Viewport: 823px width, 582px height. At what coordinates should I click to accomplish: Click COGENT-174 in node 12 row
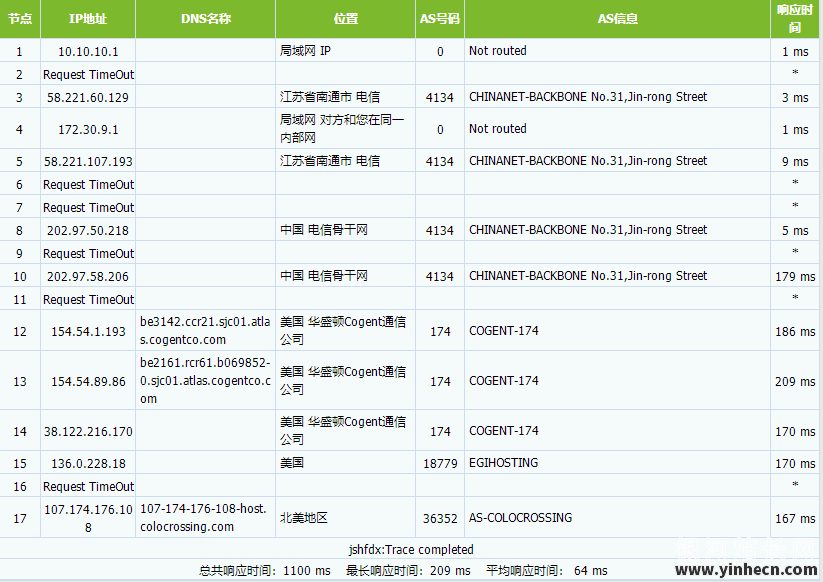point(504,331)
